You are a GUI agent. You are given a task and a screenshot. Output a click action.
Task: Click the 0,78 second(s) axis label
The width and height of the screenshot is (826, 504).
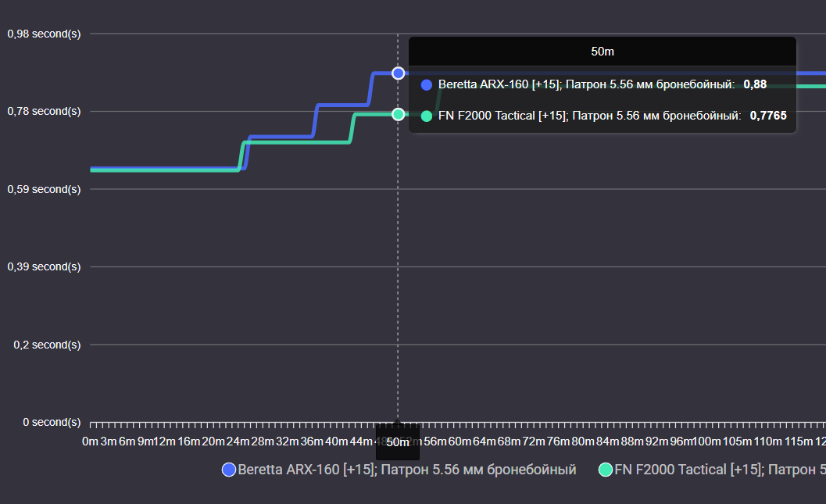(x=45, y=111)
